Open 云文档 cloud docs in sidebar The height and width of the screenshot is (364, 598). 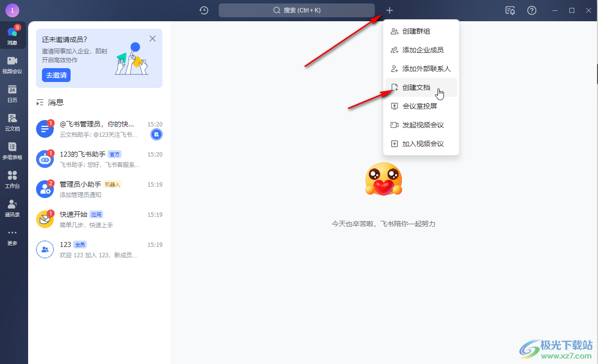(12, 122)
